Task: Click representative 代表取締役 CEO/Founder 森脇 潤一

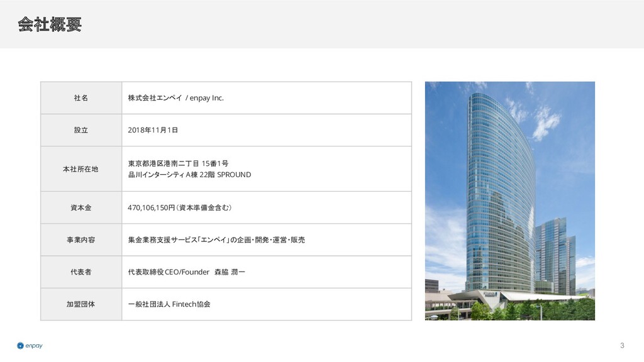Action: [x=186, y=271]
